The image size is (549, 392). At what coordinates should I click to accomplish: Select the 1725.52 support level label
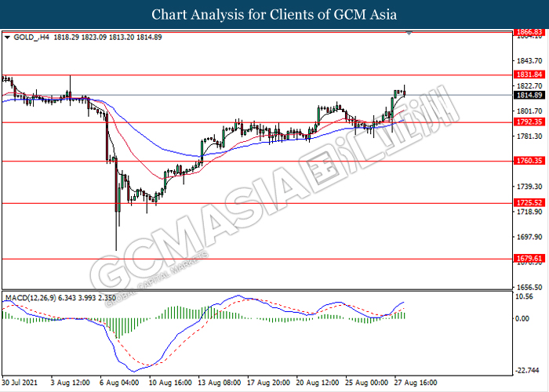coord(529,202)
